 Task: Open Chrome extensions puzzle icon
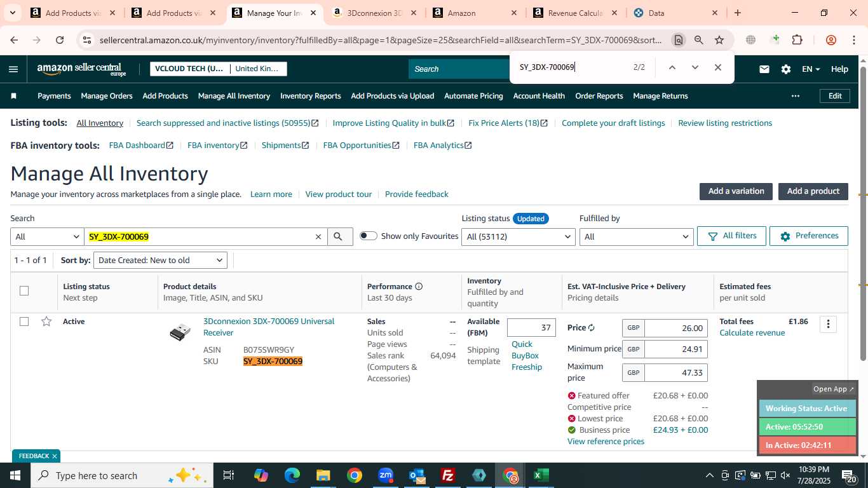click(x=797, y=40)
